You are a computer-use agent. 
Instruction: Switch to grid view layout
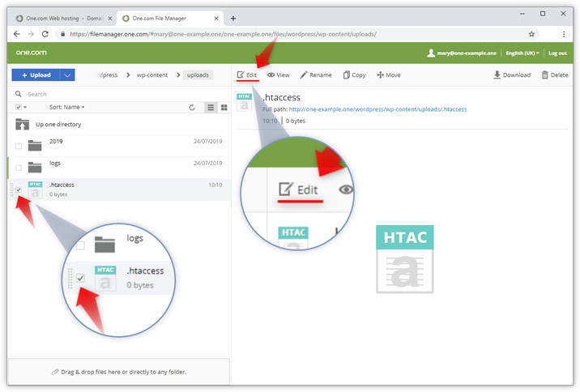[224, 107]
